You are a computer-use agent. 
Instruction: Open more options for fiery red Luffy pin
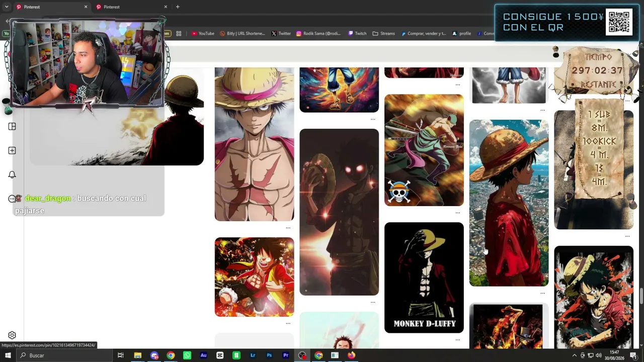coord(288,323)
